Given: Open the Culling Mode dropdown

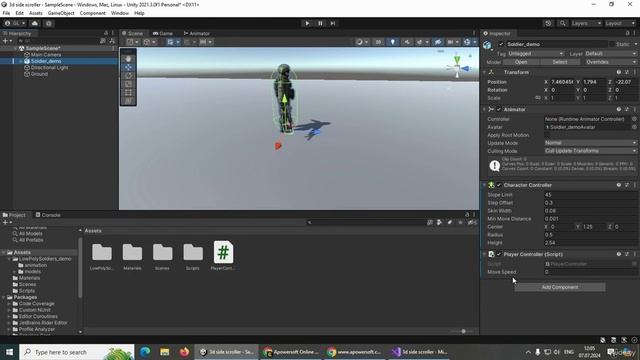Looking at the screenshot, I should (590, 151).
